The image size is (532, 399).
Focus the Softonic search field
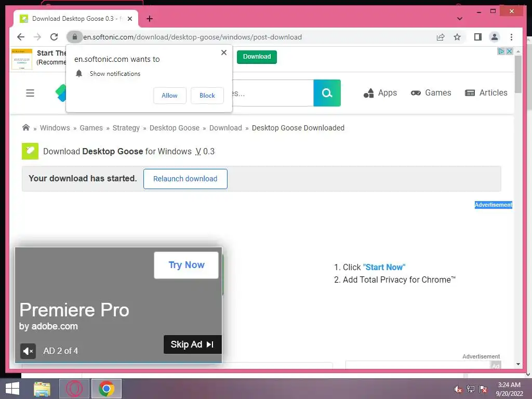pos(273,93)
